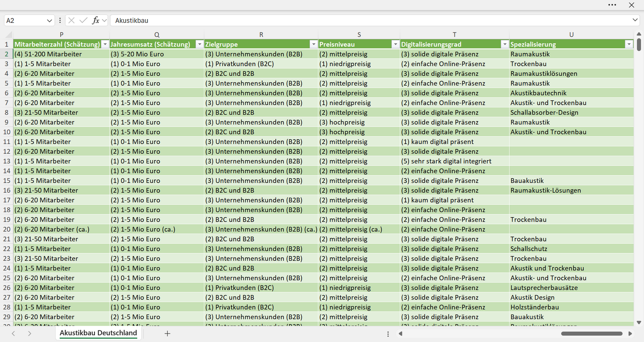Select column S header

(x=359, y=35)
